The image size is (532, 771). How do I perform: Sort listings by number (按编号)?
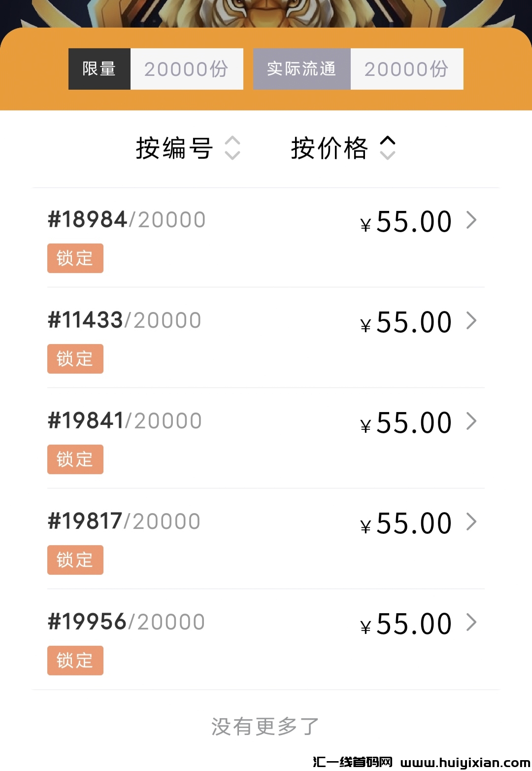174,148
